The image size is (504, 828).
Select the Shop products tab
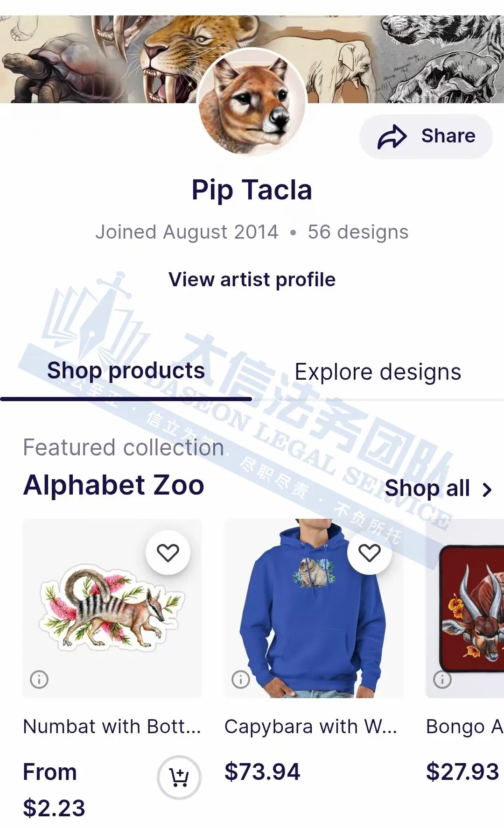pyautogui.click(x=126, y=371)
